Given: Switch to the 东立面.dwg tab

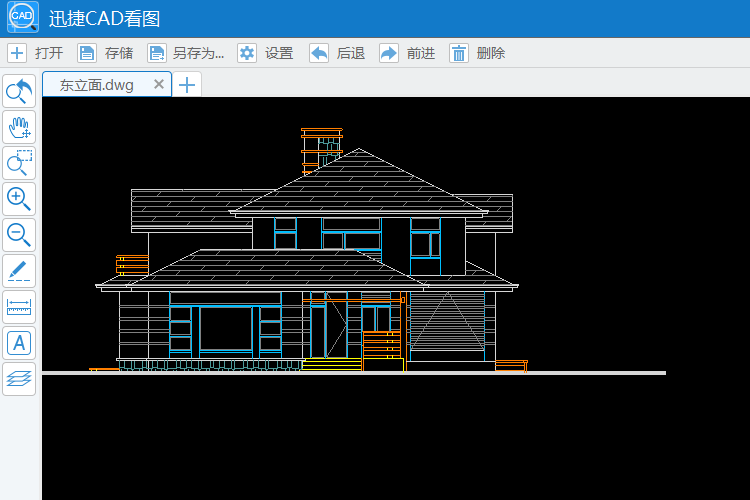Looking at the screenshot, I should (x=97, y=85).
